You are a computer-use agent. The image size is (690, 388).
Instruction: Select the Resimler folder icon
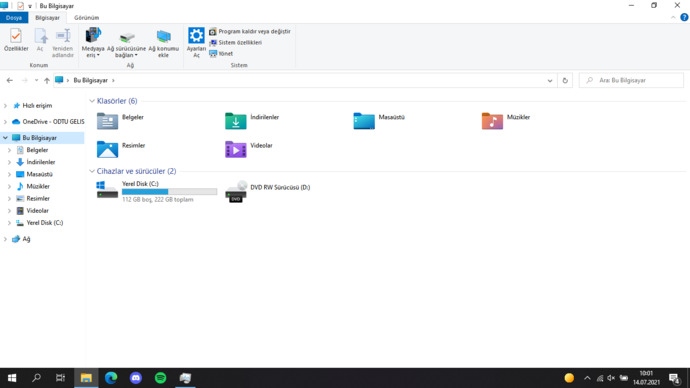107,149
